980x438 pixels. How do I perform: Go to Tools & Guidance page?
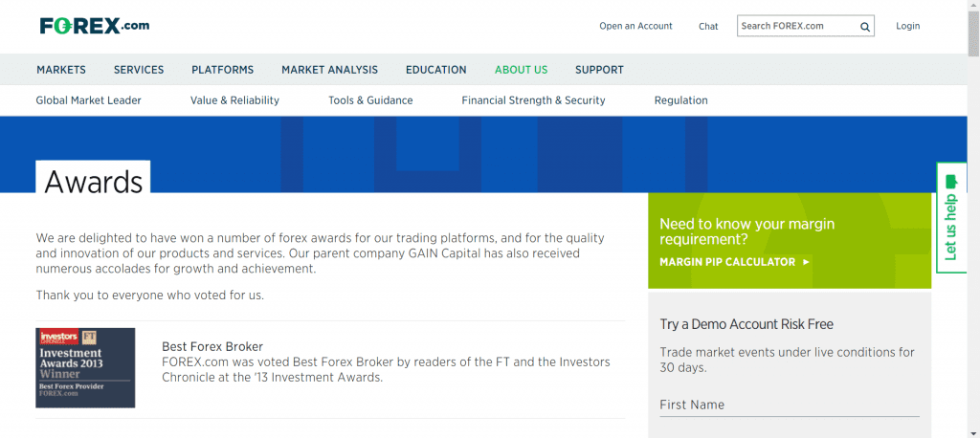pos(370,100)
